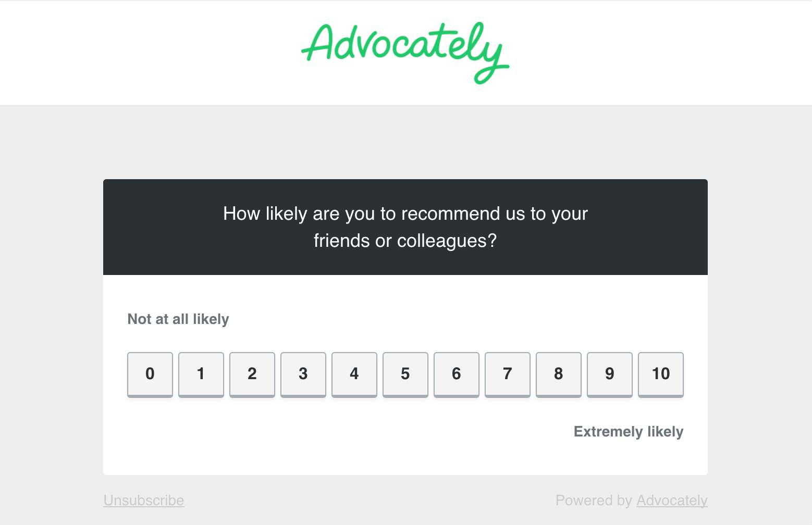
Task: Choose the middle score 5
Action: 405,374
